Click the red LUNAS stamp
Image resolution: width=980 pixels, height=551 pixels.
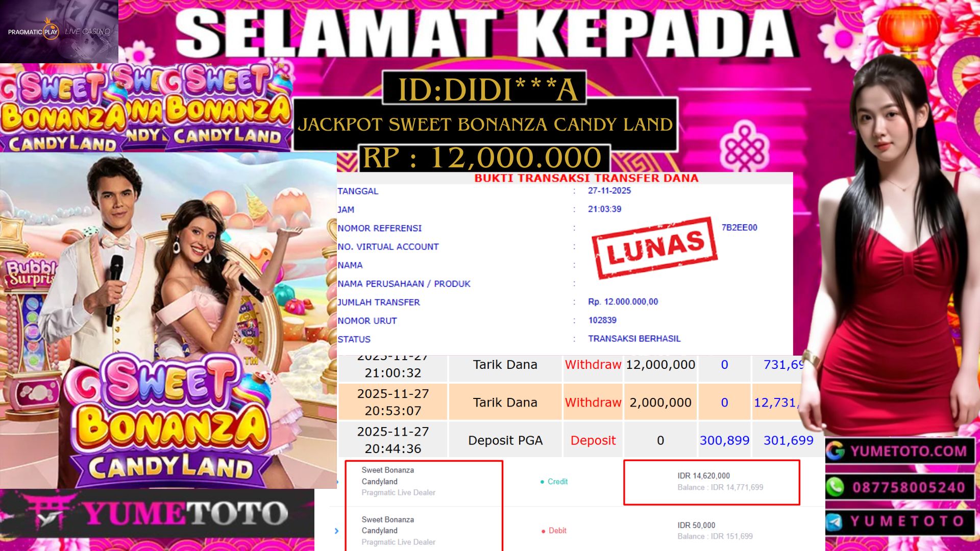655,248
